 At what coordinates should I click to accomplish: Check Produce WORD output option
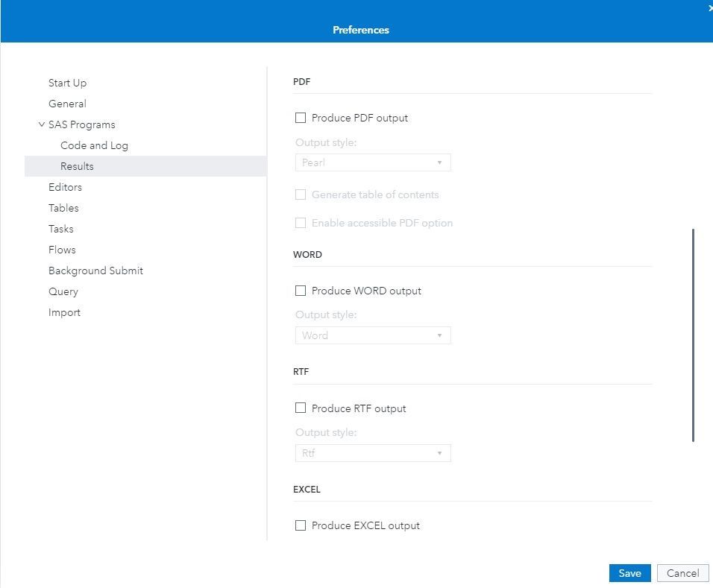pos(301,291)
